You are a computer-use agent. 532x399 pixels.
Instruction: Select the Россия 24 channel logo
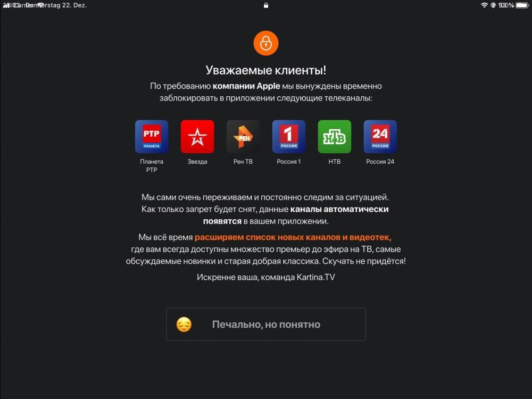[380, 136]
